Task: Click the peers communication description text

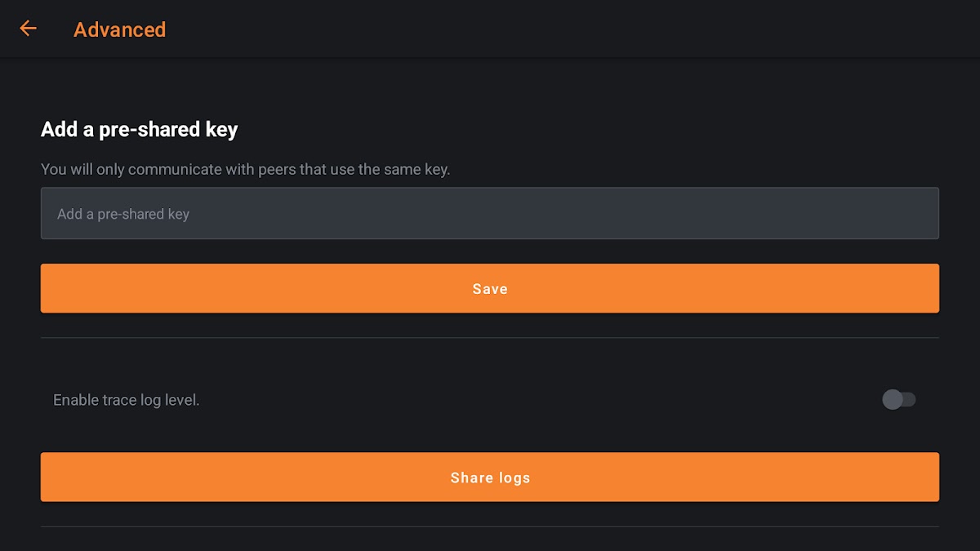Action: point(245,170)
